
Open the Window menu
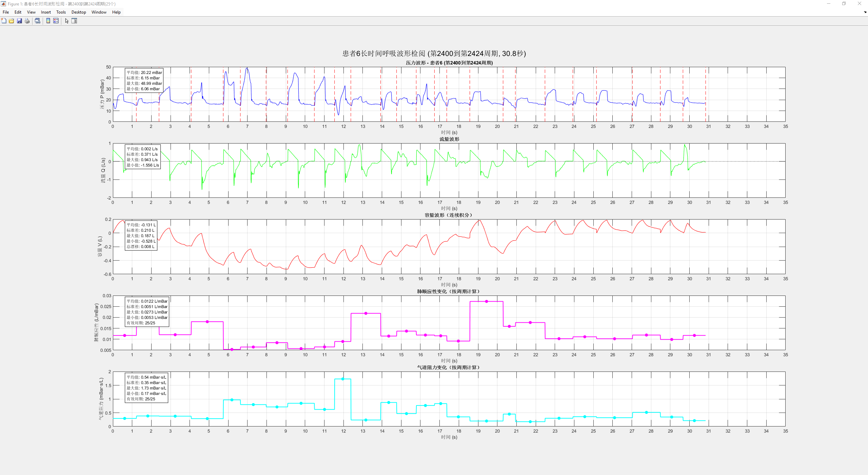99,12
